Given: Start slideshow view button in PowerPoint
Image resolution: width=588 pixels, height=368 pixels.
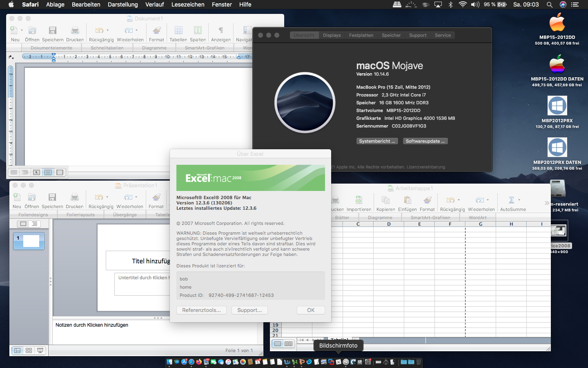Looking at the screenshot, I should (40, 350).
